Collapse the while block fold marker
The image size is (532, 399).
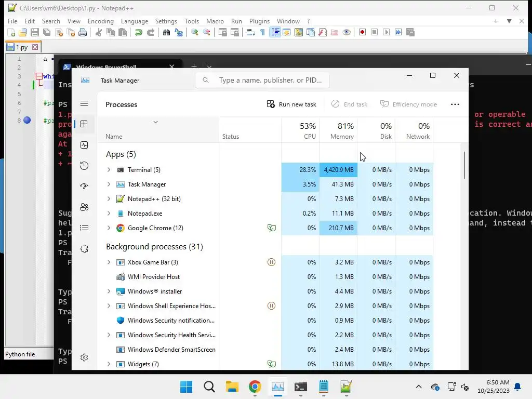39,76
